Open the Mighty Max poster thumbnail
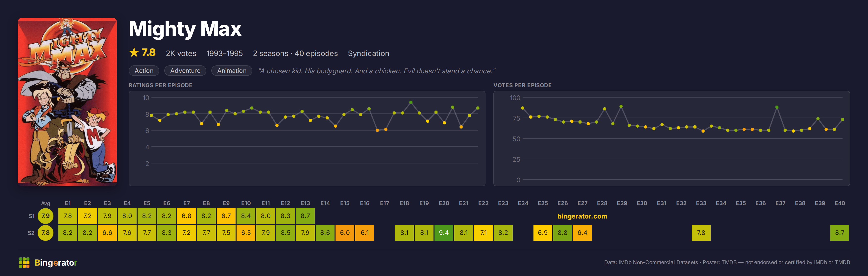868x276 pixels. click(x=67, y=102)
